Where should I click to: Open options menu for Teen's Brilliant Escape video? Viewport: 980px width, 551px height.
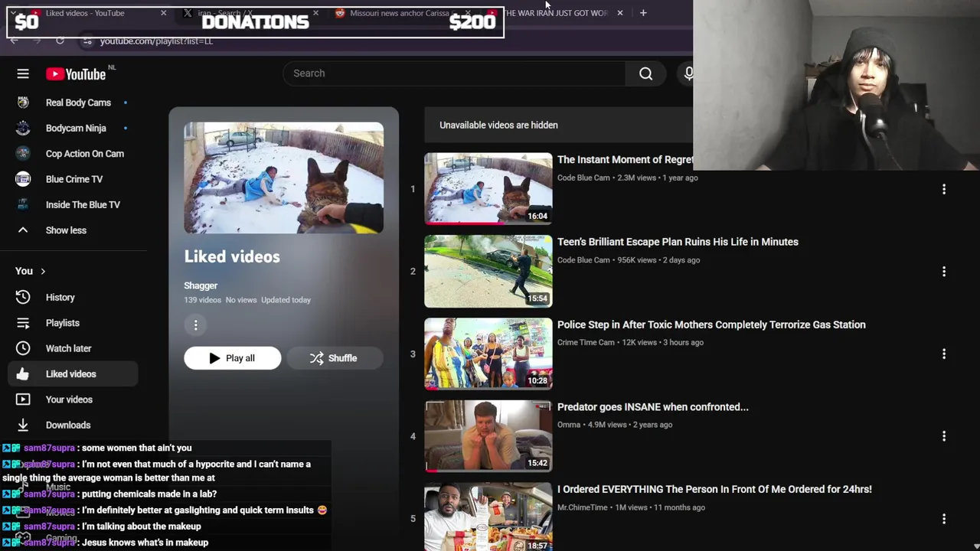[944, 272]
